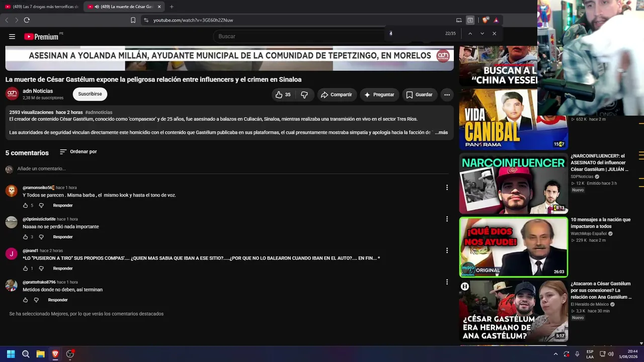Viewport: 644px width, 362px height.
Task: Reply to the Optimisticforlife comment
Action: 63,237
